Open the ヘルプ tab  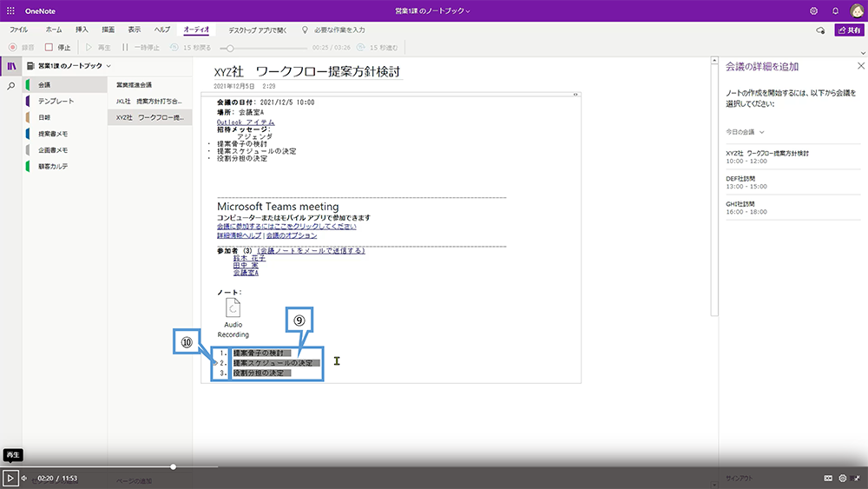tap(162, 30)
